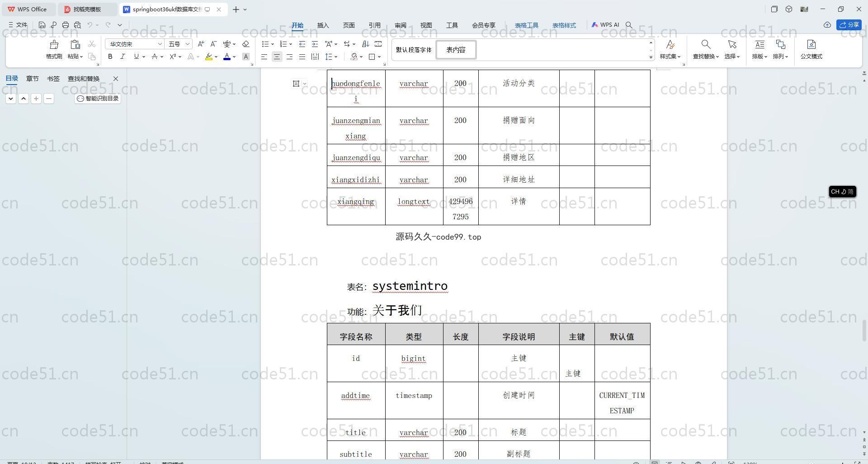
Task: Toggle Superscript X² formatting
Action: [x=173, y=57]
